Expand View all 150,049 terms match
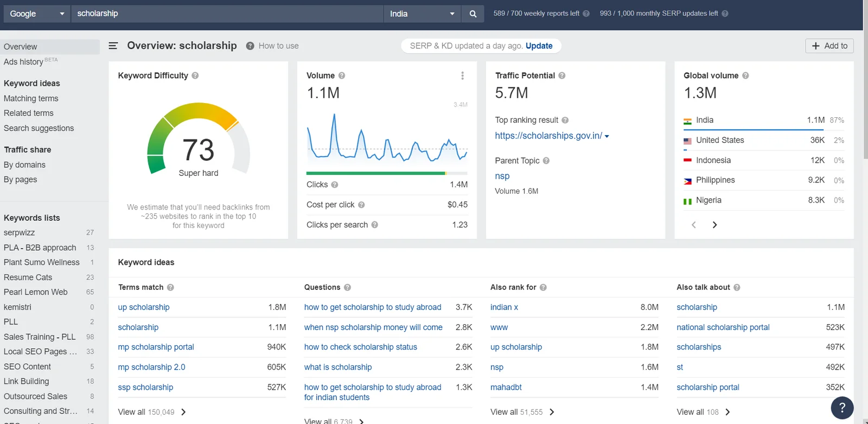The height and width of the screenshot is (424, 868). 152,412
